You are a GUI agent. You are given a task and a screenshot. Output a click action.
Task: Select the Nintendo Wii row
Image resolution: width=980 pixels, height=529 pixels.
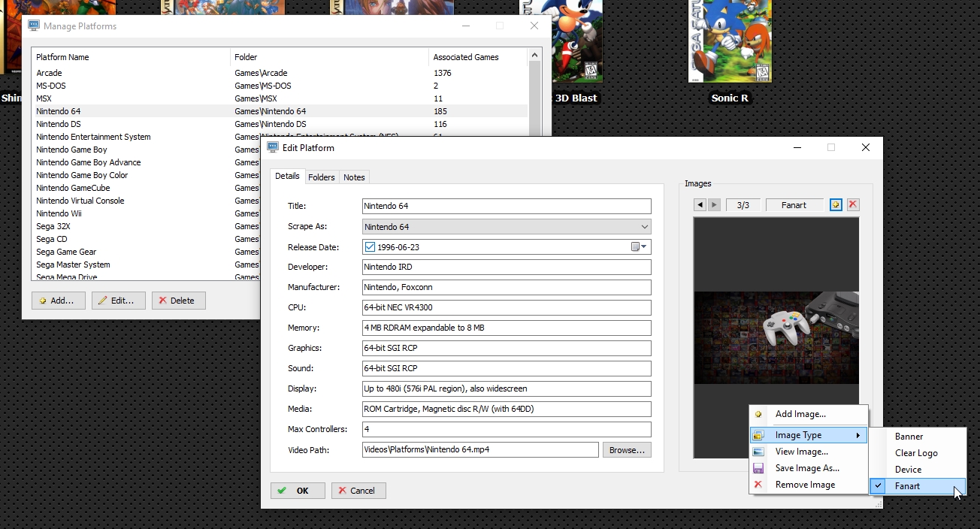(x=147, y=213)
